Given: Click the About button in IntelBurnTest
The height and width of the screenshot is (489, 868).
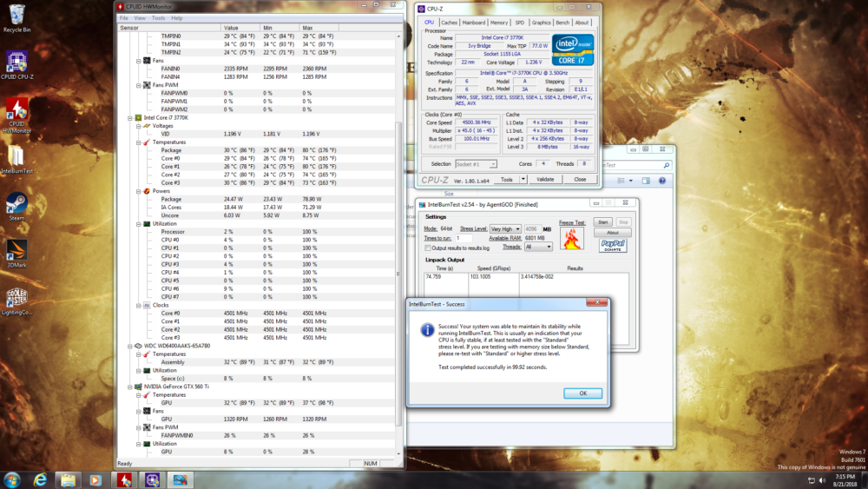Looking at the screenshot, I should tap(612, 233).
